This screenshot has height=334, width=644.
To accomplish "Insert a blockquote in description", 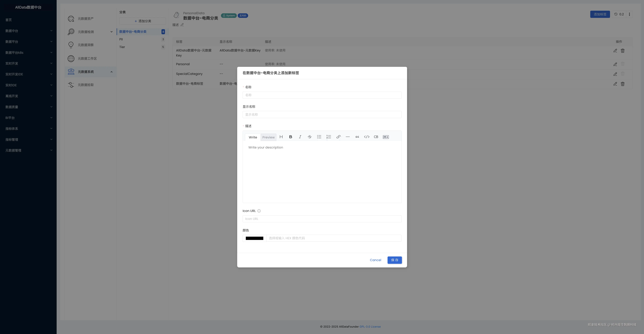I will pyautogui.click(x=357, y=137).
